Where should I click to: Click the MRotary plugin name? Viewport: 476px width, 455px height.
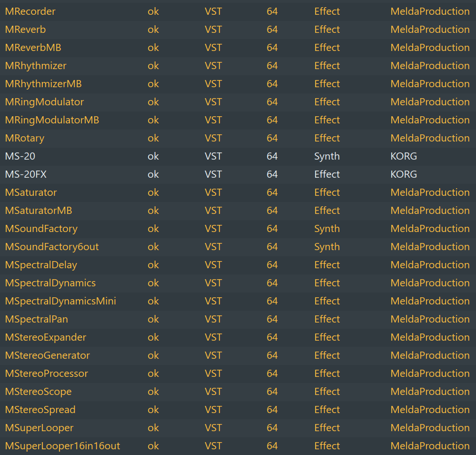click(x=25, y=138)
